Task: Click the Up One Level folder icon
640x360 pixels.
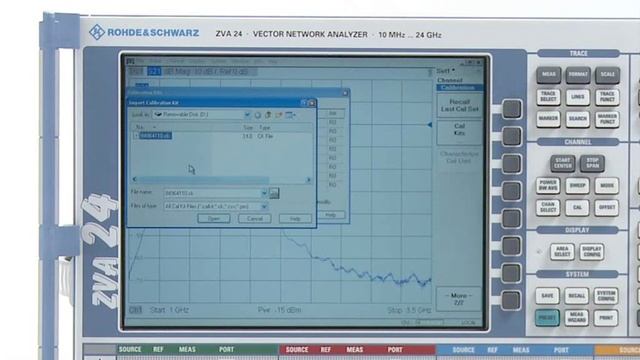Action: point(268,116)
